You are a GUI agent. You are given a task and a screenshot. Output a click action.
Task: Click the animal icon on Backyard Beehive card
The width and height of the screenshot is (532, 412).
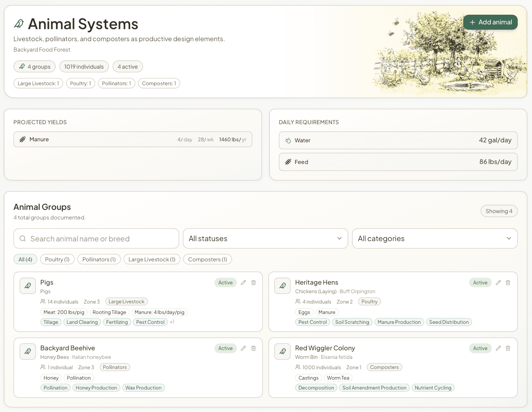point(28,351)
